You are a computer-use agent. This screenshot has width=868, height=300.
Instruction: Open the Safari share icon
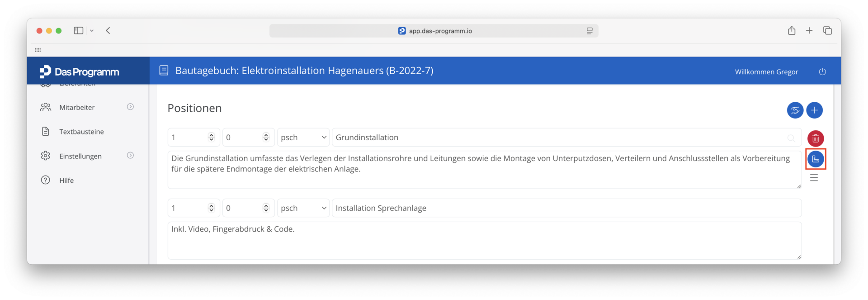click(x=792, y=30)
